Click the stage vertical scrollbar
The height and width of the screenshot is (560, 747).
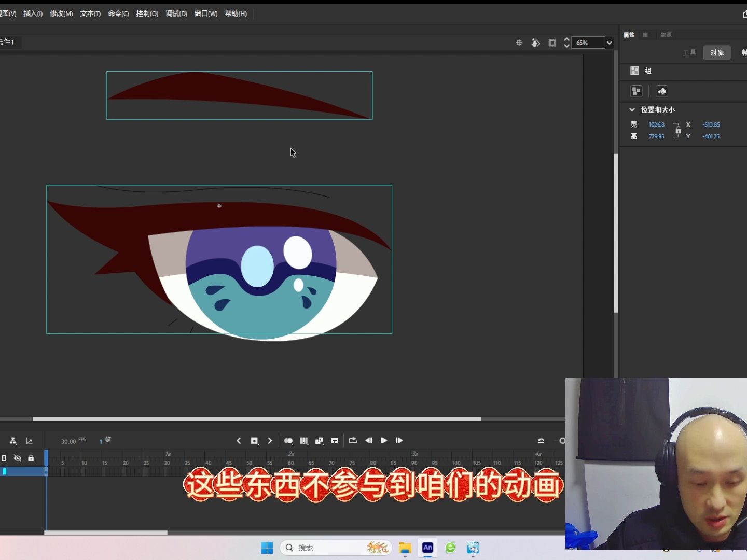click(x=616, y=233)
